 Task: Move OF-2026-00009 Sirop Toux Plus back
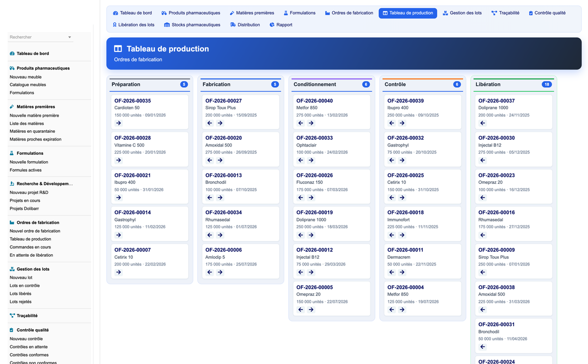pyautogui.click(x=483, y=272)
